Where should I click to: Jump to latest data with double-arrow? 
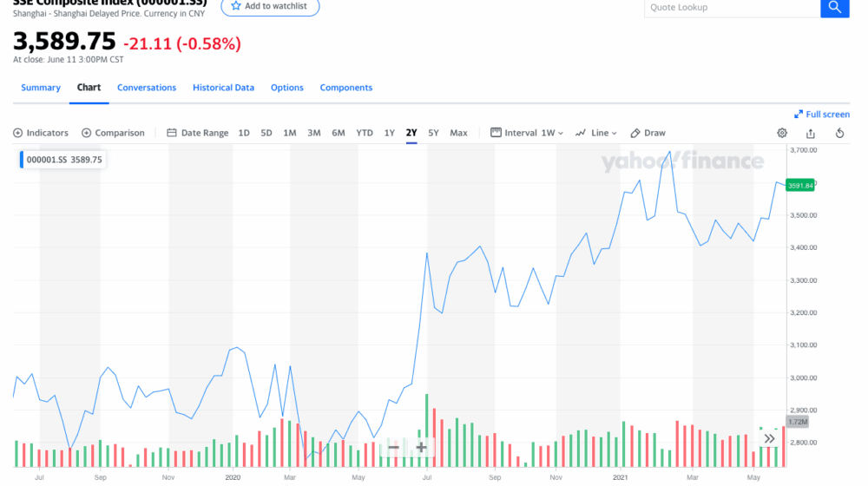[769, 438]
